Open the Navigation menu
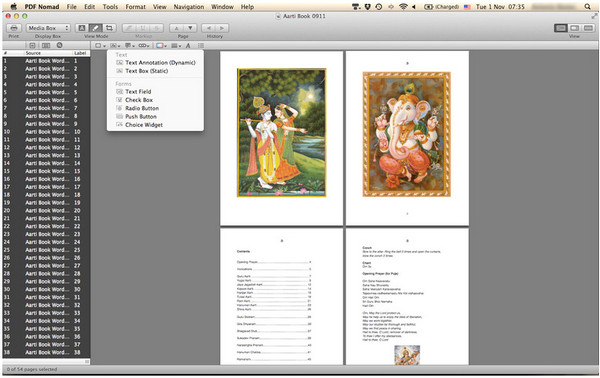This screenshot has height=378, width=600. (x=189, y=7)
